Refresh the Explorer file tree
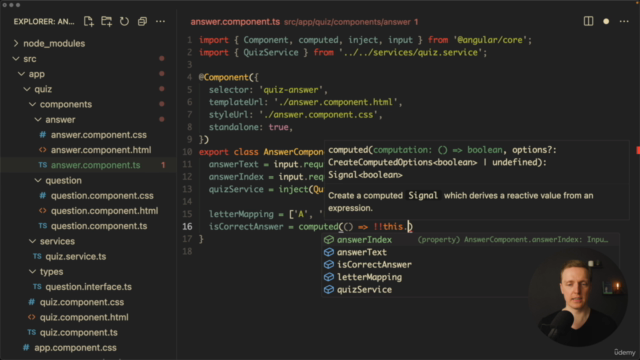 (x=124, y=21)
